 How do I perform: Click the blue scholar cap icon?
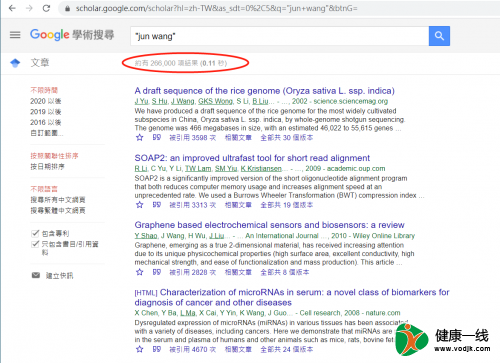pos(15,63)
